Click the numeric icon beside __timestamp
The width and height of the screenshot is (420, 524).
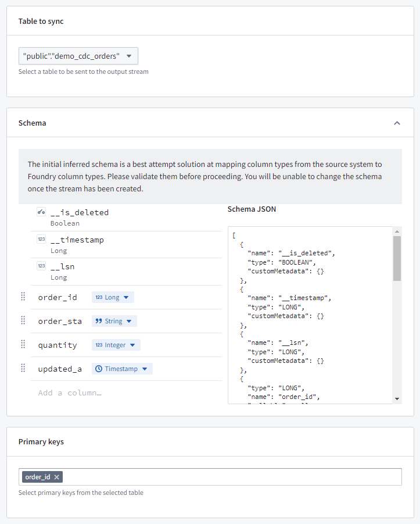(41, 239)
